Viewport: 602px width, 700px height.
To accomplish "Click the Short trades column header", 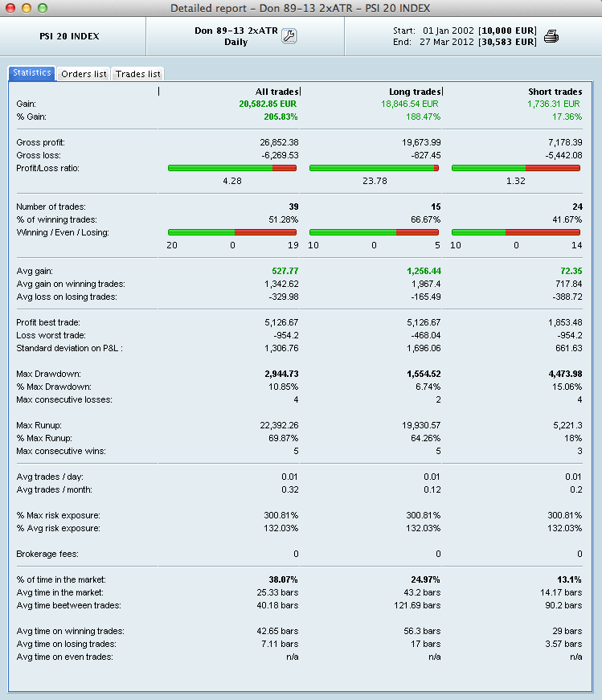I will click(555, 92).
